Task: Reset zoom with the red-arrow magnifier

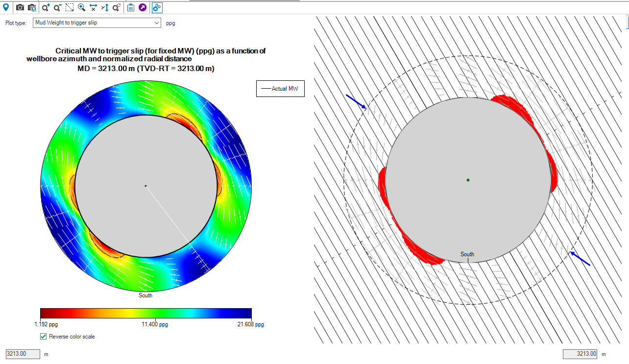Action: tap(117, 7)
